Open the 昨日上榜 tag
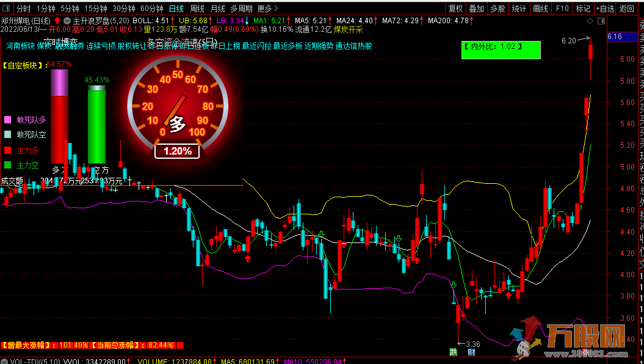 225,46
